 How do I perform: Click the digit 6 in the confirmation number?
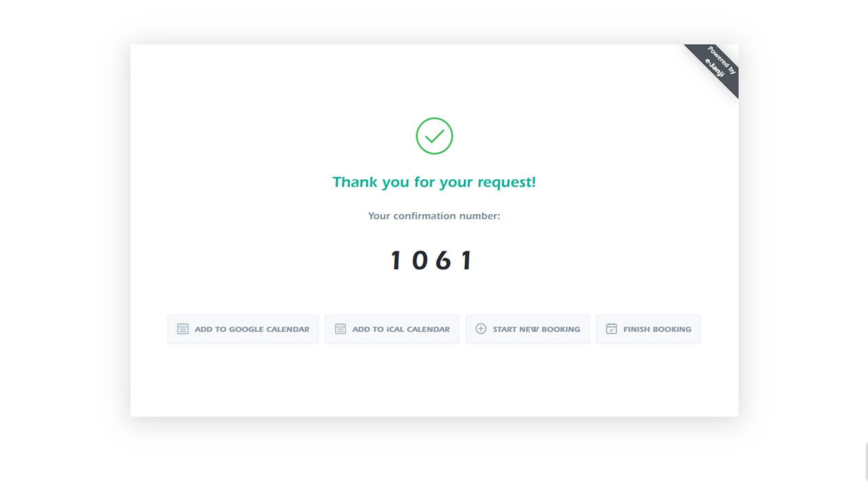click(443, 260)
